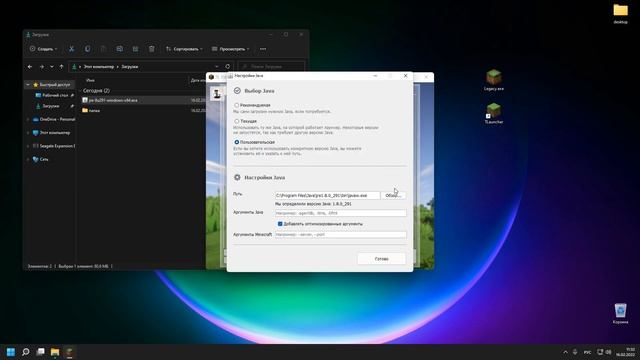Click the TLauncher desktop shortcut

coord(494,113)
